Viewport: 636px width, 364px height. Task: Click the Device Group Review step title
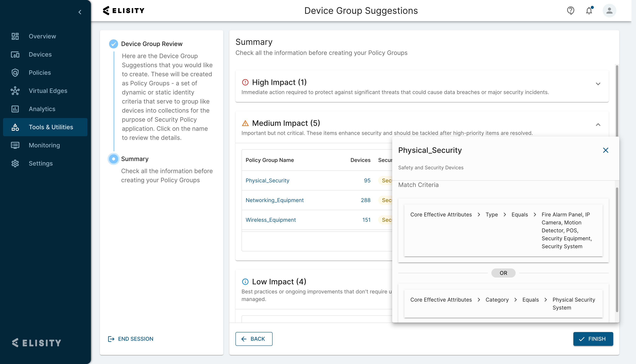pyautogui.click(x=152, y=44)
